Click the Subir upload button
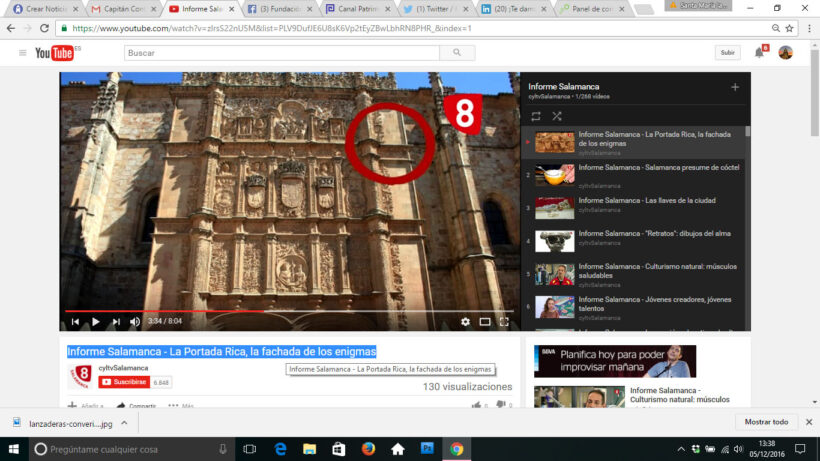Image resolution: width=820 pixels, height=461 pixels. click(727, 53)
